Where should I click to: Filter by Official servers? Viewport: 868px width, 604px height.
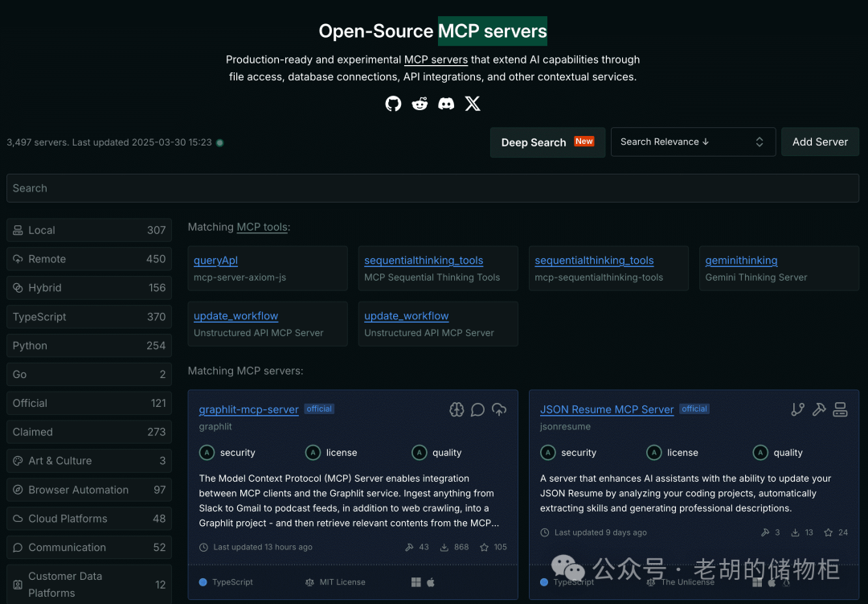(89, 403)
